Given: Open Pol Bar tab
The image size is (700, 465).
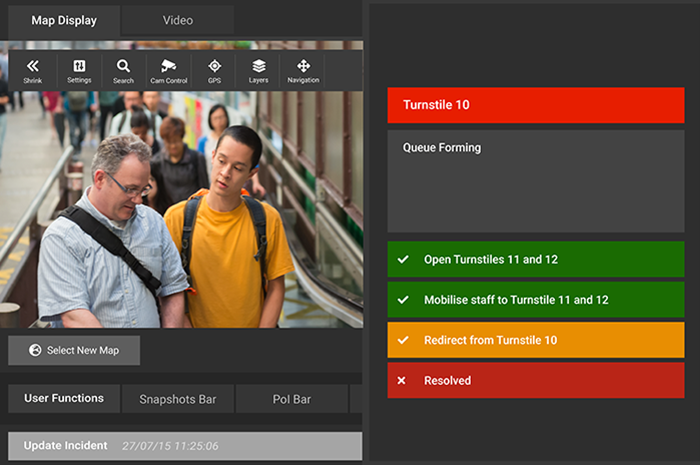Looking at the screenshot, I should click(x=292, y=399).
